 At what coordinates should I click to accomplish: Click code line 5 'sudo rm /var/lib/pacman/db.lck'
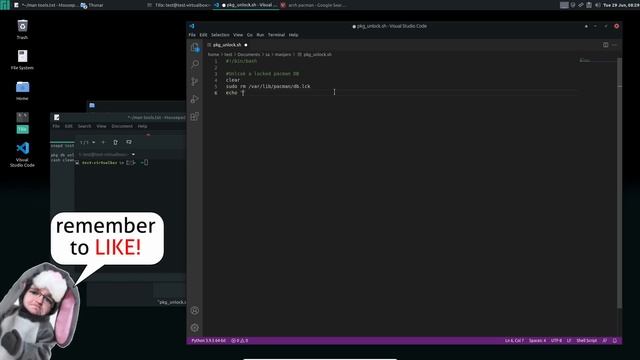pos(268,87)
